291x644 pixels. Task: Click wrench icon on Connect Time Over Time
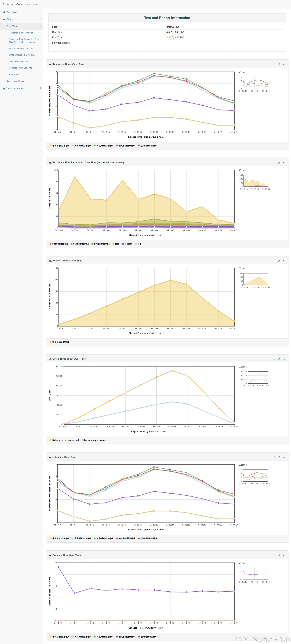tap(279, 555)
